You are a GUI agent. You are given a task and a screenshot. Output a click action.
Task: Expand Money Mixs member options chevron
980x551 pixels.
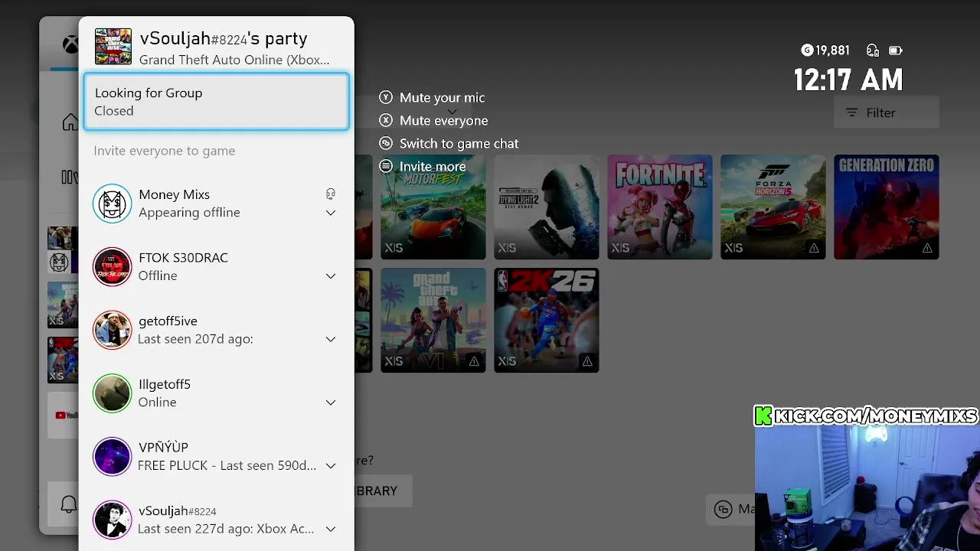[x=331, y=213]
